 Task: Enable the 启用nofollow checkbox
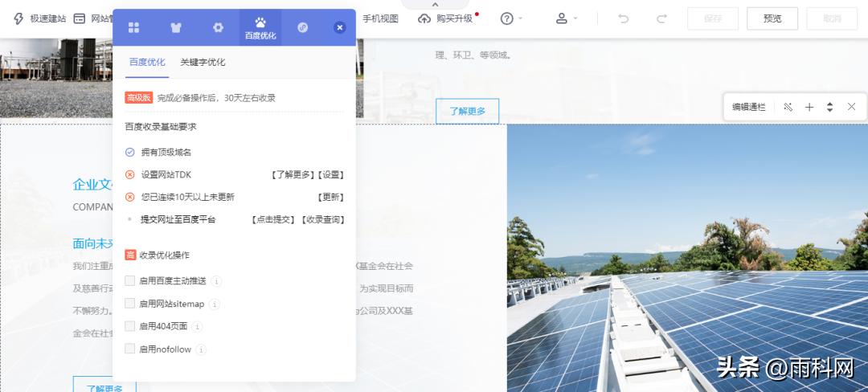point(130,349)
